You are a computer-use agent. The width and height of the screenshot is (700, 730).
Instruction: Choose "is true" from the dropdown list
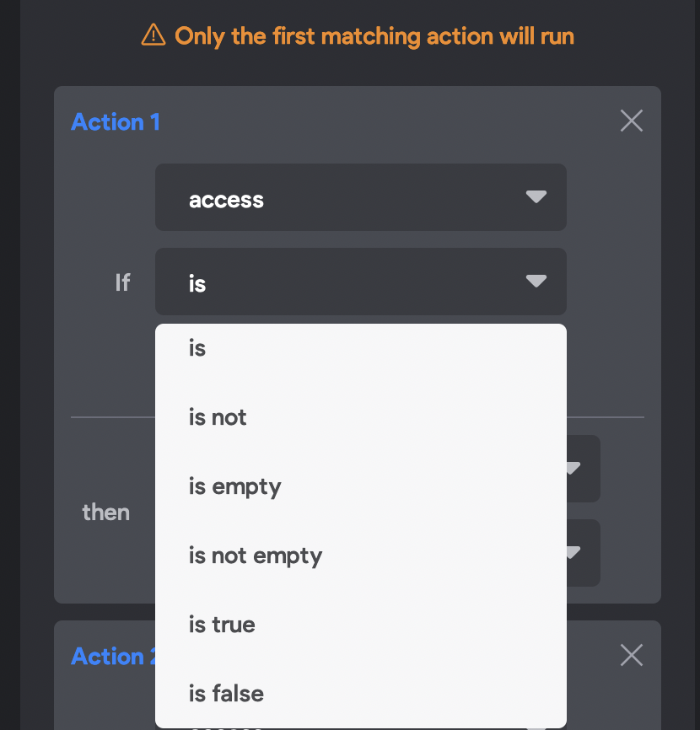pos(222,625)
